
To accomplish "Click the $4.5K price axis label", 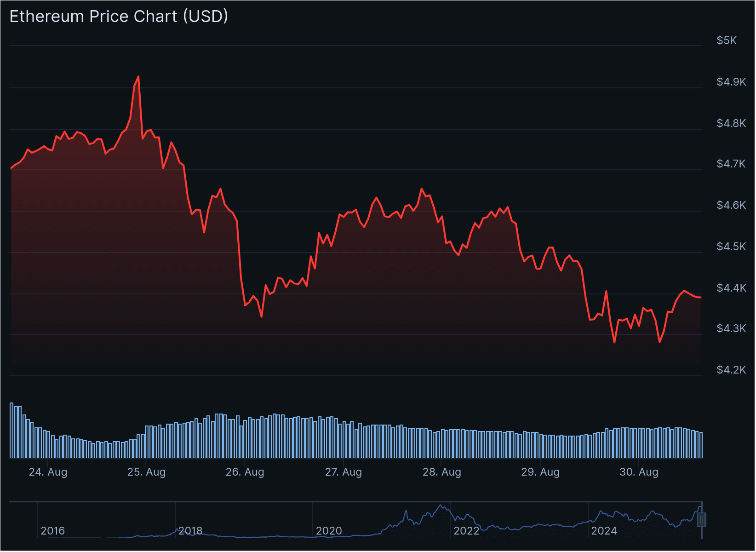I will (x=731, y=247).
